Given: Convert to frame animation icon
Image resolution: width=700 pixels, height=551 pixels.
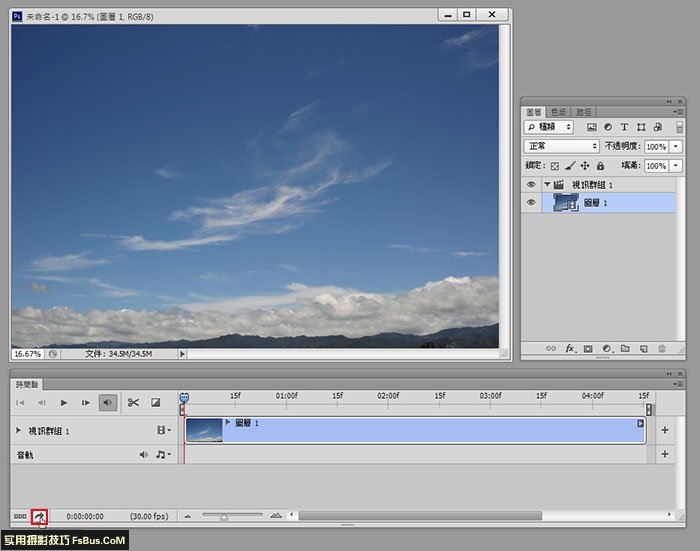Looking at the screenshot, I should tap(20, 516).
